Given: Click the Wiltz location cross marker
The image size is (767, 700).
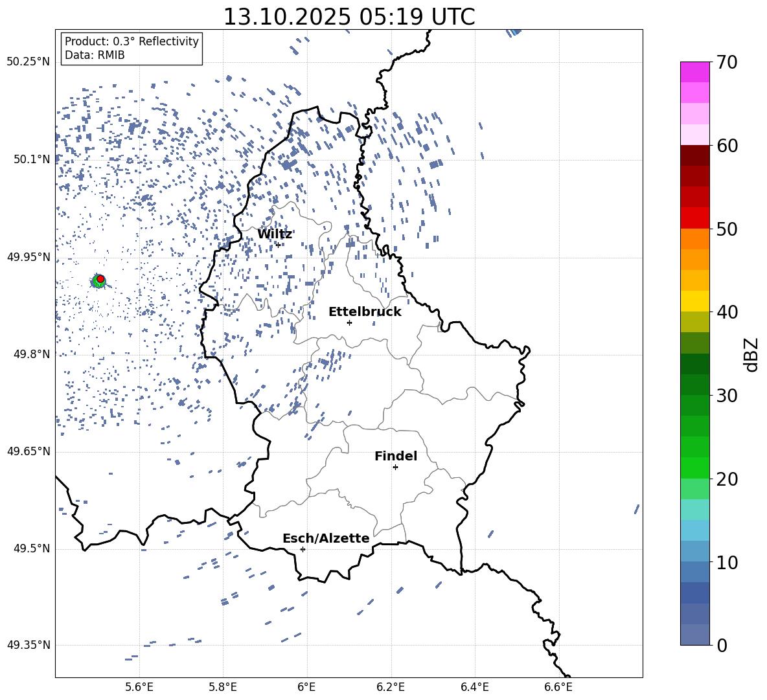Looking at the screenshot, I should click(278, 245).
